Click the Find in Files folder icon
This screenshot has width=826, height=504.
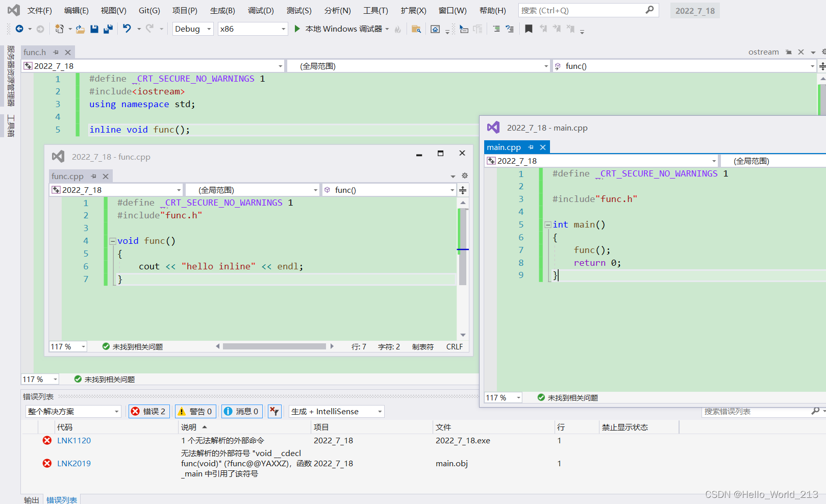416,29
